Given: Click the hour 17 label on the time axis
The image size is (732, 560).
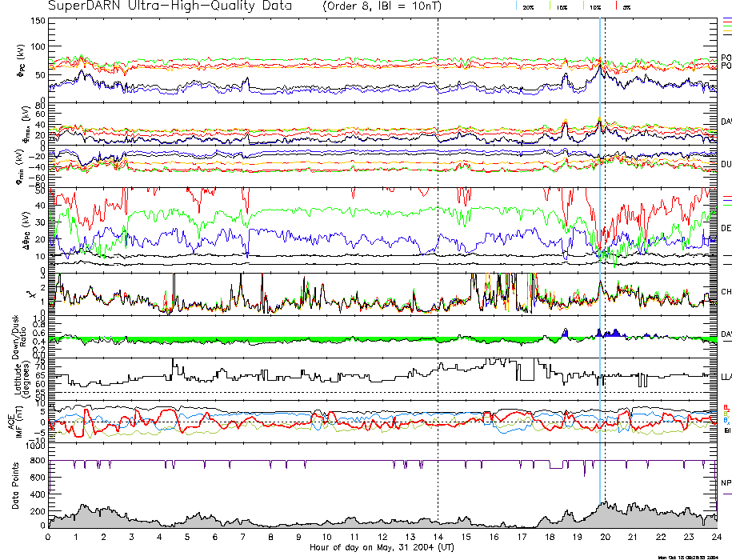Looking at the screenshot, I should coord(522,537).
